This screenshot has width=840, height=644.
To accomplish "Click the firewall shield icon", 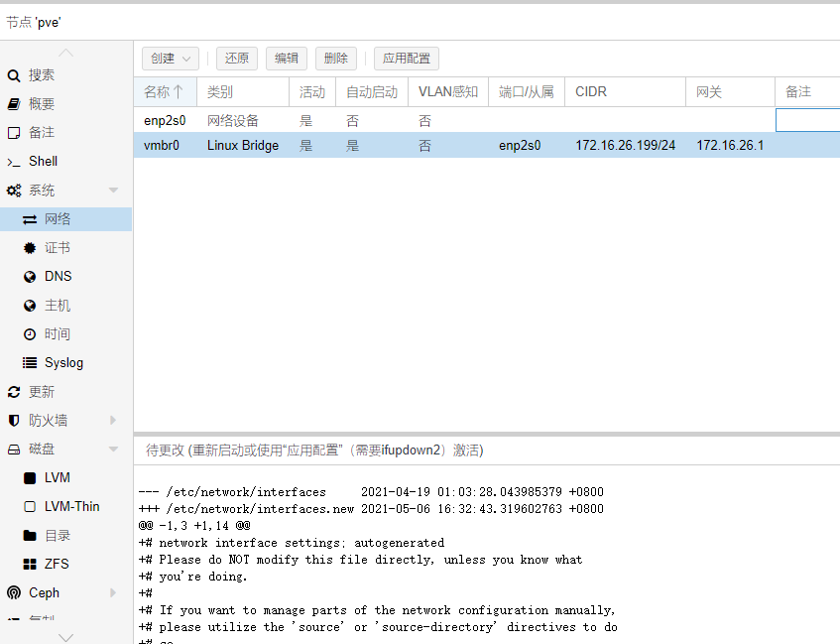I will point(14,421).
